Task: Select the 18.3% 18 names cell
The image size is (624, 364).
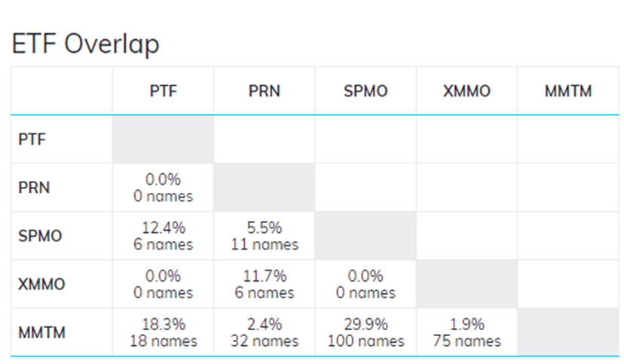Action: [163, 332]
